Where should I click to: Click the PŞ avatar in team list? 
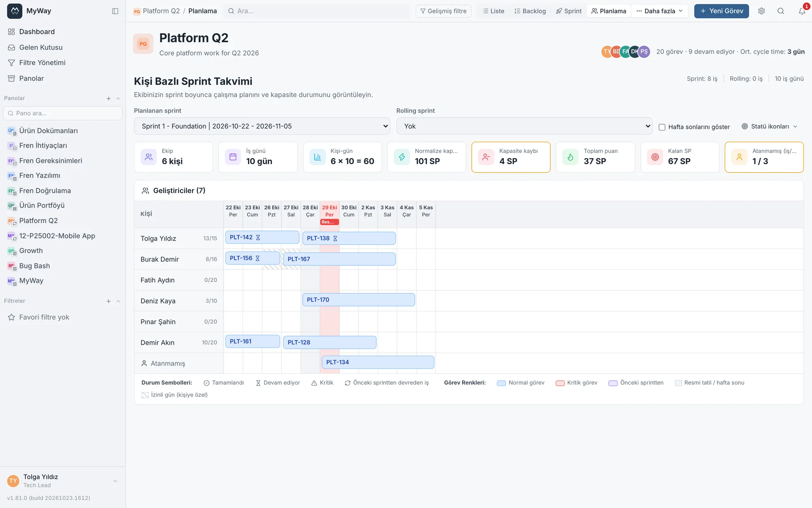tap(644, 52)
